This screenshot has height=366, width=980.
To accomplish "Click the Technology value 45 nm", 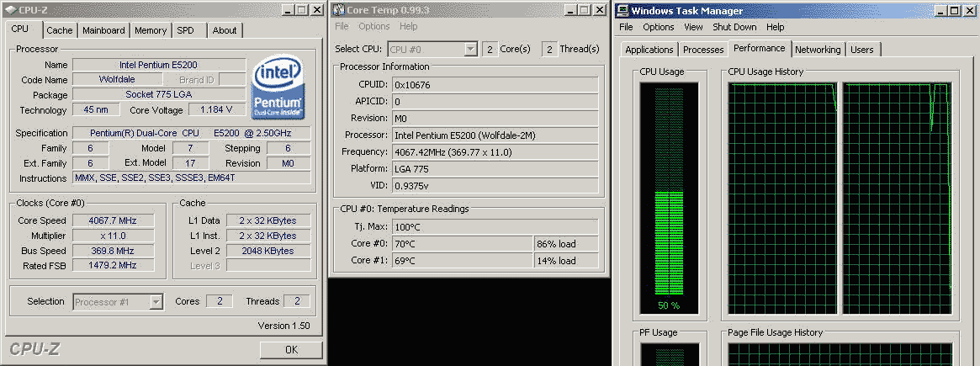I will (96, 109).
